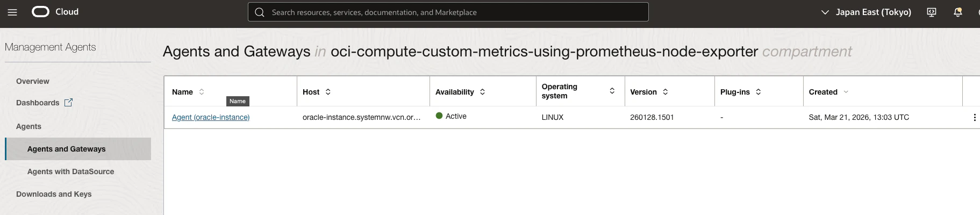This screenshot has height=215, width=980.
Task: Click the Availability column header label
Action: point(455,92)
